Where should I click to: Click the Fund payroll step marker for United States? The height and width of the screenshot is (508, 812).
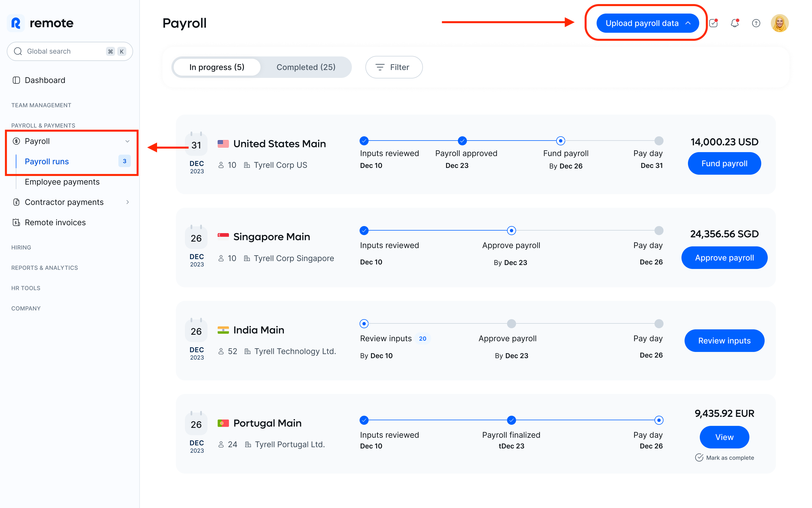pyautogui.click(x=560, y=141)
